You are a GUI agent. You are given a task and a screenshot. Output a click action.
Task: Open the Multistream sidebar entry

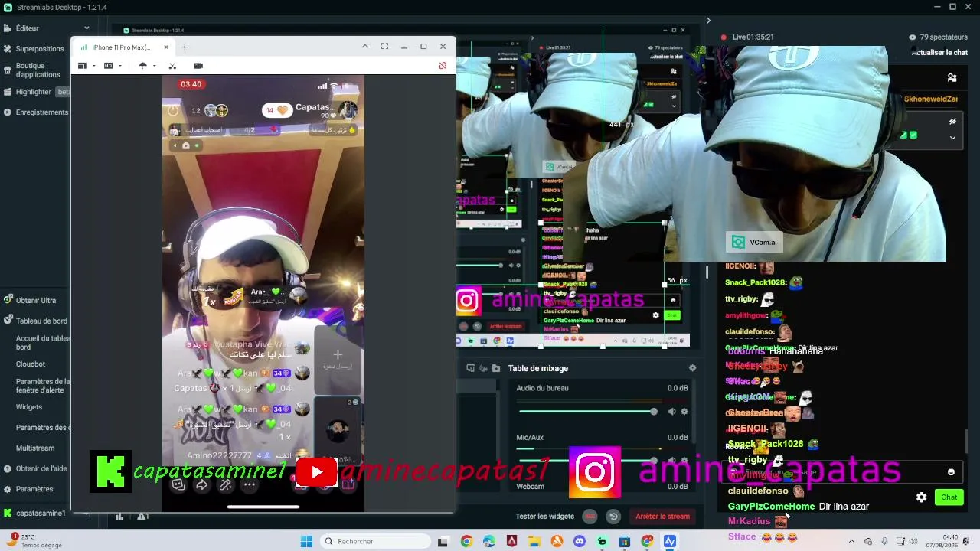tap(35, 448)
